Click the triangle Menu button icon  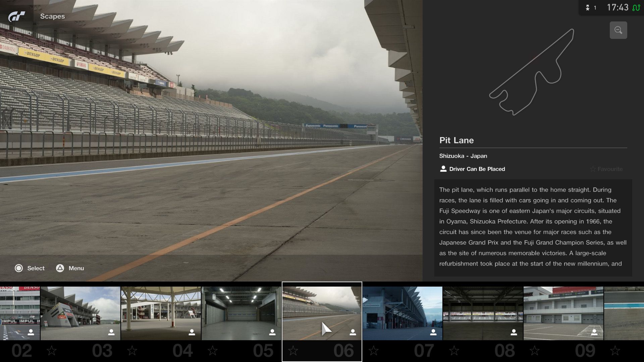[60, 268]
